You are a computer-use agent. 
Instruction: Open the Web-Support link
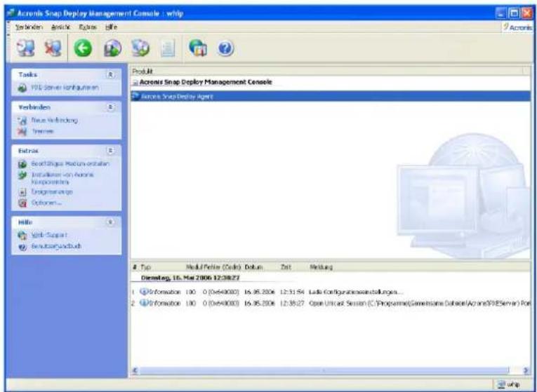49,235
